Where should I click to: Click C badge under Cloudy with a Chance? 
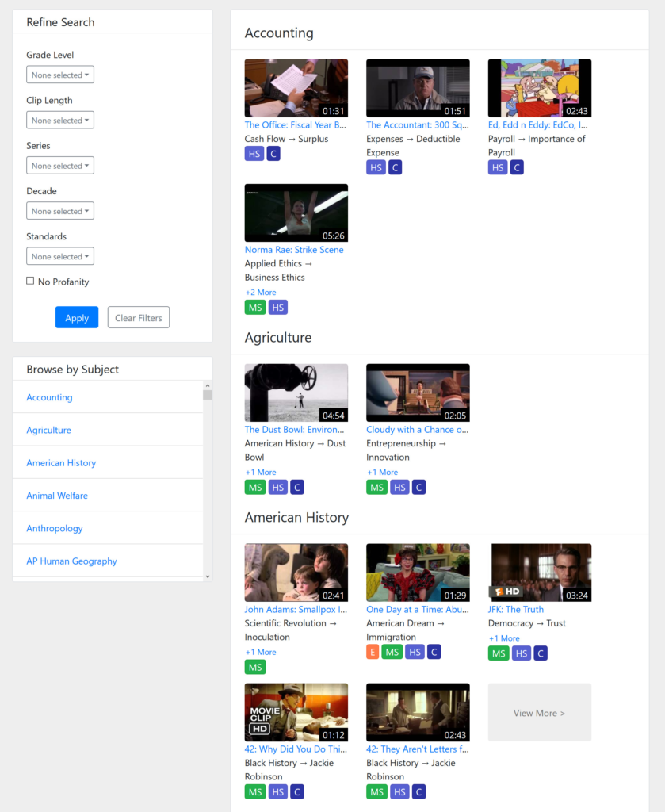[418, 488]
